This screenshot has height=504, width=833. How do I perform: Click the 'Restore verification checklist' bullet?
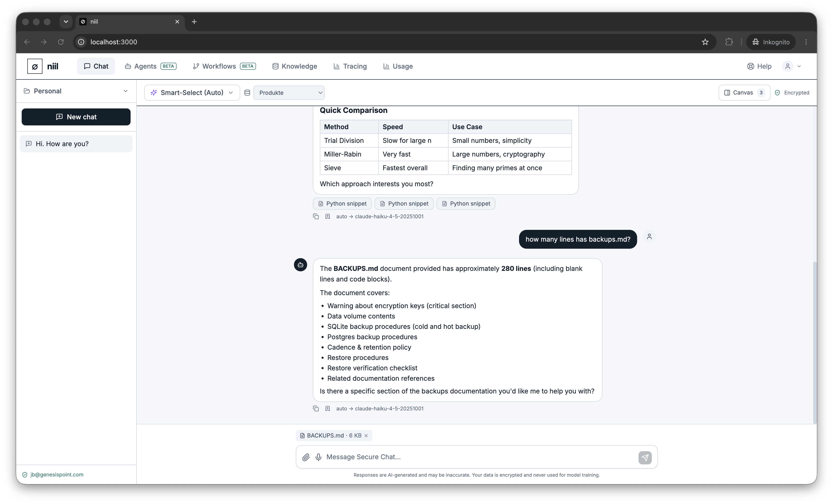(372, 368)
